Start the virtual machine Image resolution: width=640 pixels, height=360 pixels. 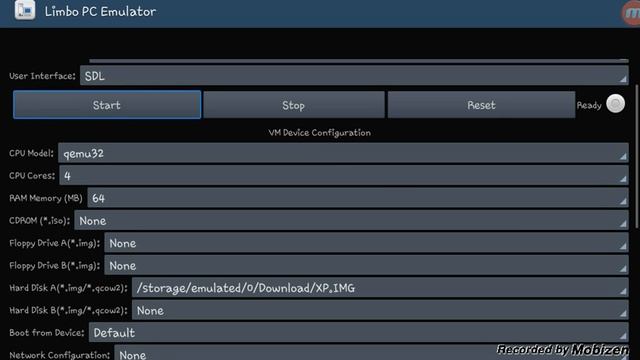tap(107, 105)
